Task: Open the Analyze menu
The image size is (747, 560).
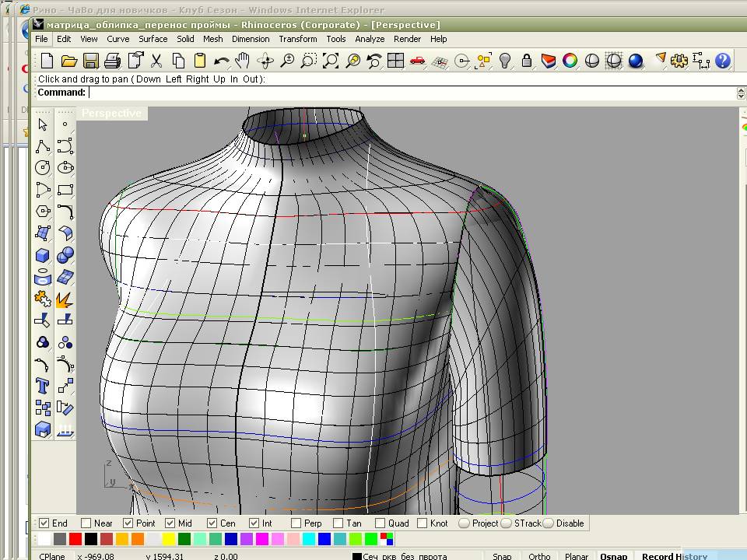Action: point(370,39)
